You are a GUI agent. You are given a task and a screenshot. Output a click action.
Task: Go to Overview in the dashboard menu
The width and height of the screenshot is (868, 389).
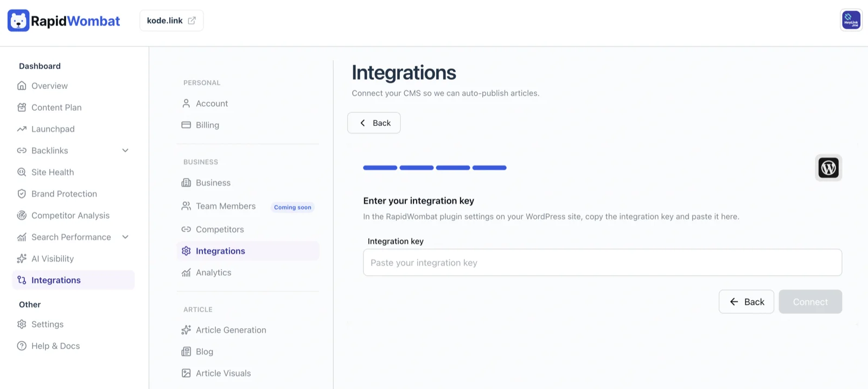pyautogui.click(x=49, y=86)
